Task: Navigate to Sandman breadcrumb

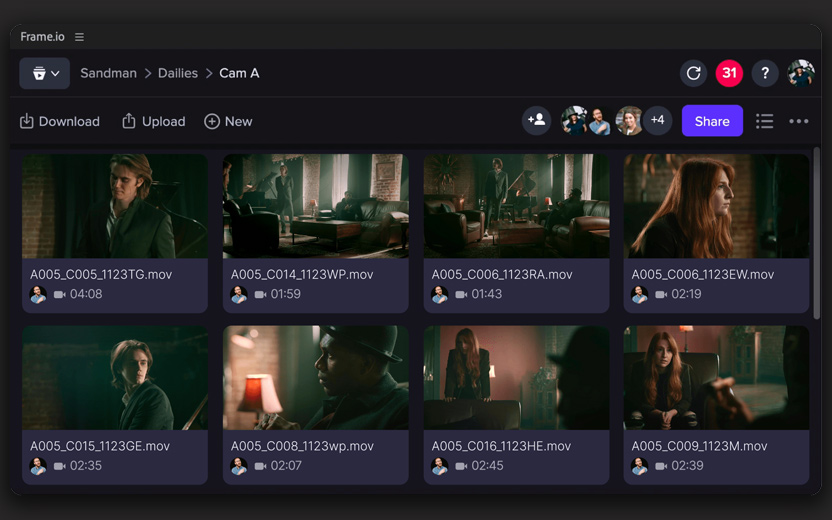Action: tap(108, 73)
